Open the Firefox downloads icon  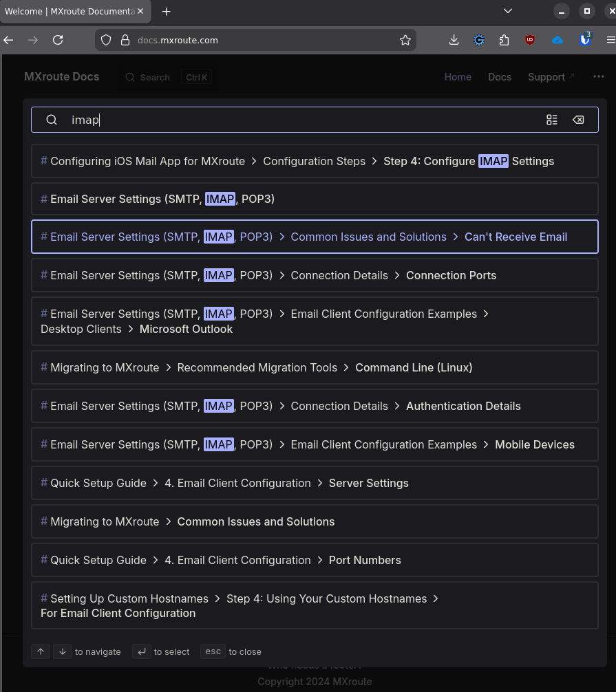pos(454,40)
